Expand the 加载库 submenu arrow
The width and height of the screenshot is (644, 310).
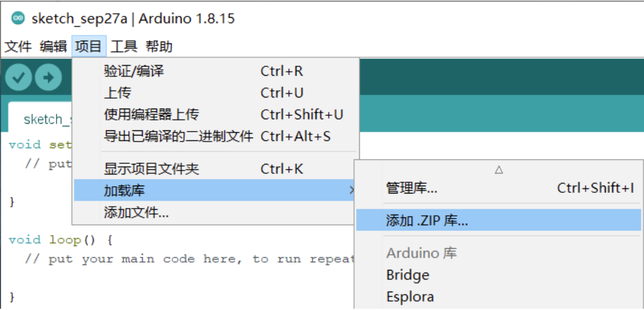(351, 190)
